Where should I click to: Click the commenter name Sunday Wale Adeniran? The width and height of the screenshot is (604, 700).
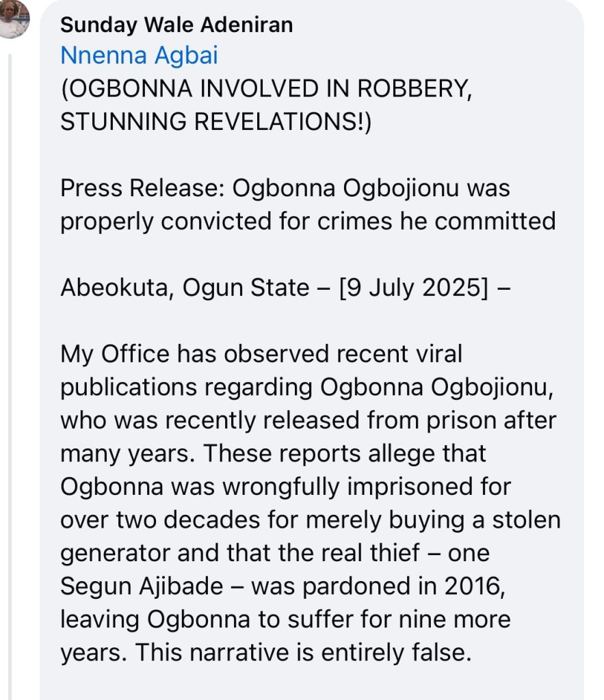[176, 25]
